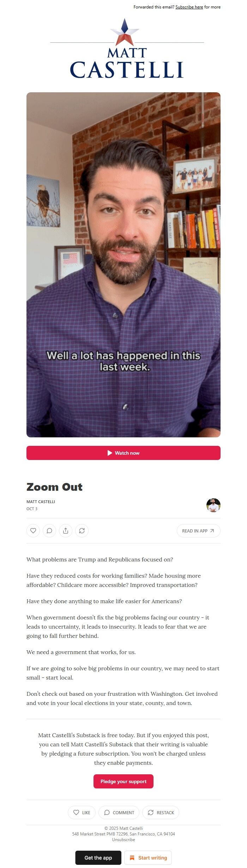Click the READ IN APP button

click(x=199, y=531)
